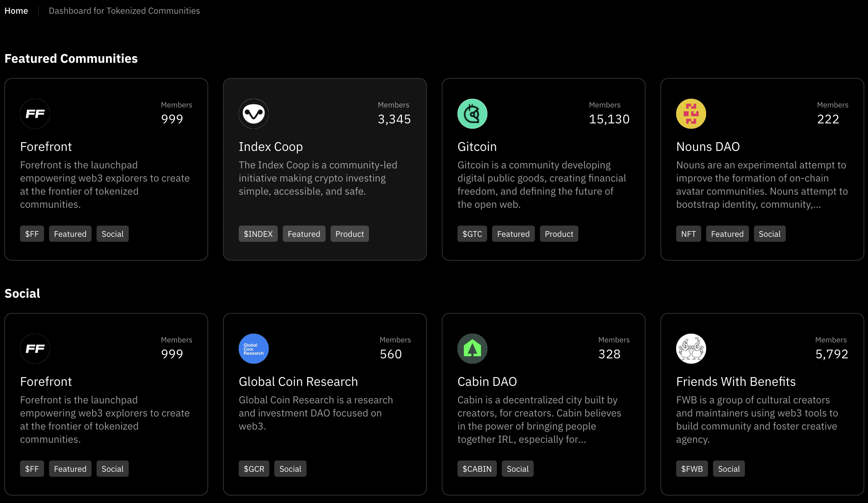This screenshot has height=503, width=868.
Task: Toggle the Product tag under Gitcoin
Action: click(x=559, y=234)
